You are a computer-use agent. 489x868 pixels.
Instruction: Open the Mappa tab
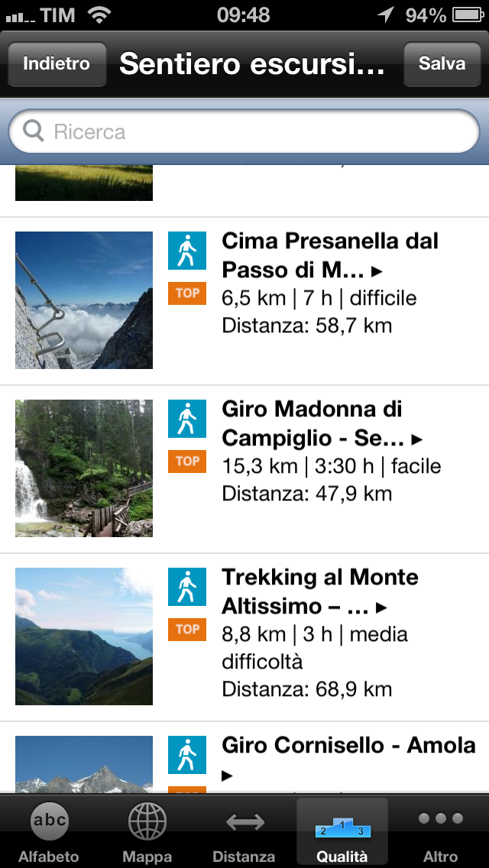pyautogui.click(x=147, y=831)
